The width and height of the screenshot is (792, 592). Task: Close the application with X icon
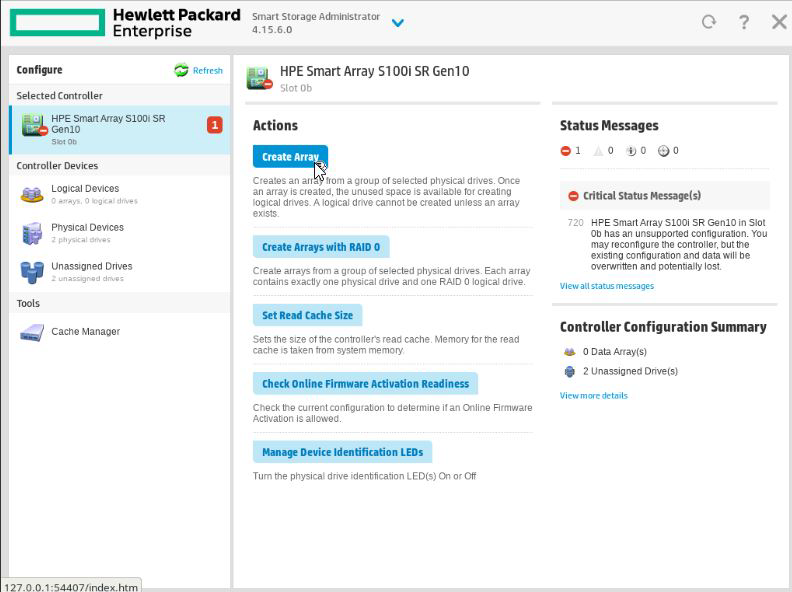(779, 22)
